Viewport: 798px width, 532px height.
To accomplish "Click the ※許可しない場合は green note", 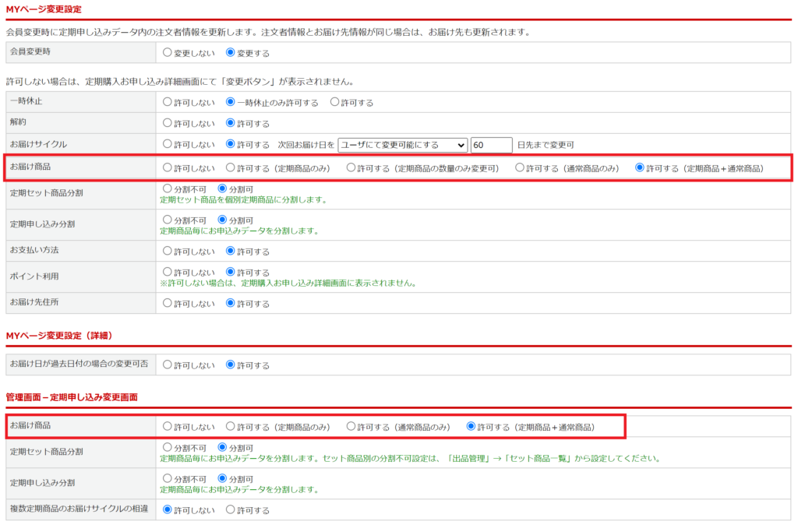I will (289, 284).
